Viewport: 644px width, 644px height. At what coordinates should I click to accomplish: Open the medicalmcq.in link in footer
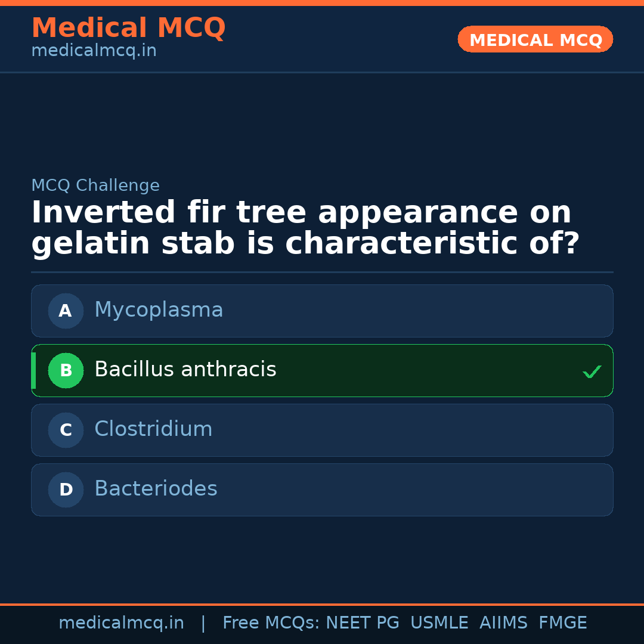coord(121,623)
